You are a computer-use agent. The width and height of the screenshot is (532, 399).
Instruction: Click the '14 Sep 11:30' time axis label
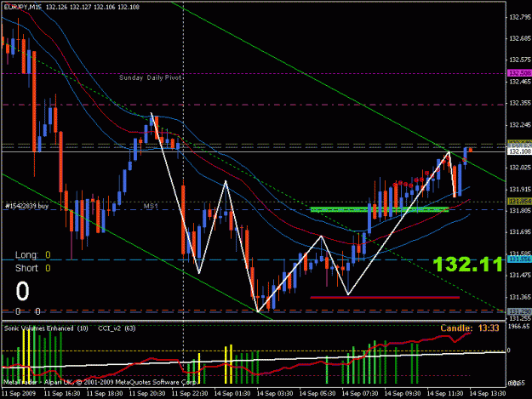[x=445, y=393]
